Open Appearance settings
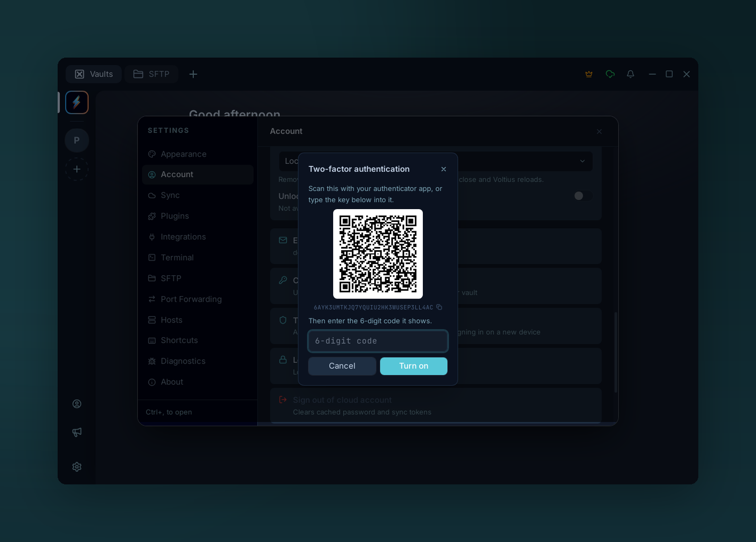The height and width of the screenshot is (542, 756). (x=198, y=154)
